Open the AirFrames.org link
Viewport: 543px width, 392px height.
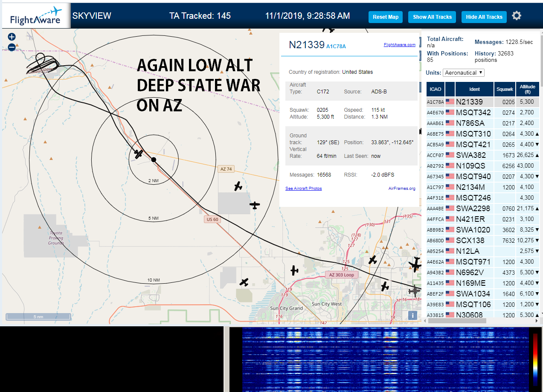coord(402,188)
